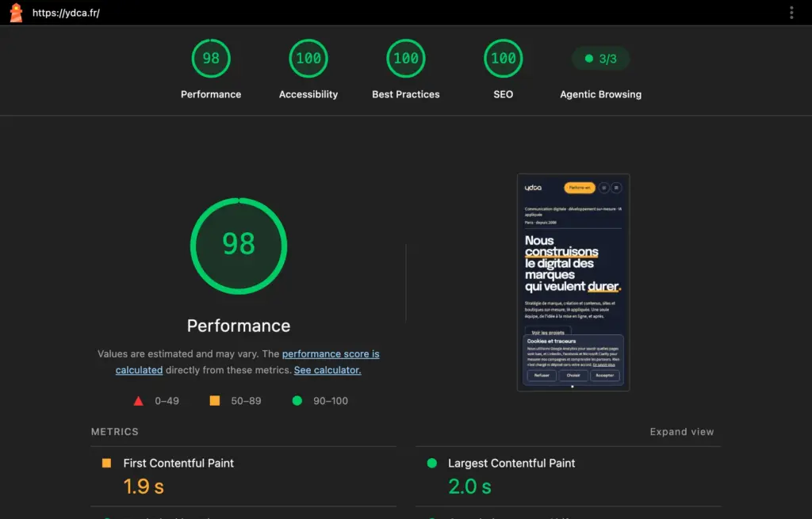Image resolution: width=812 pixels, height=519 pixels.
Task: Click the First Contentful Paint metric label
Action: (178, 463)
